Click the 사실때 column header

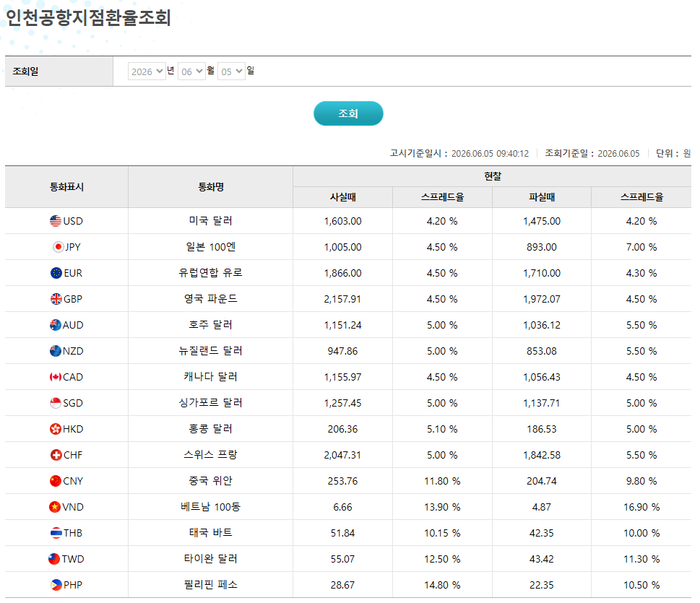tap(343, 197)
